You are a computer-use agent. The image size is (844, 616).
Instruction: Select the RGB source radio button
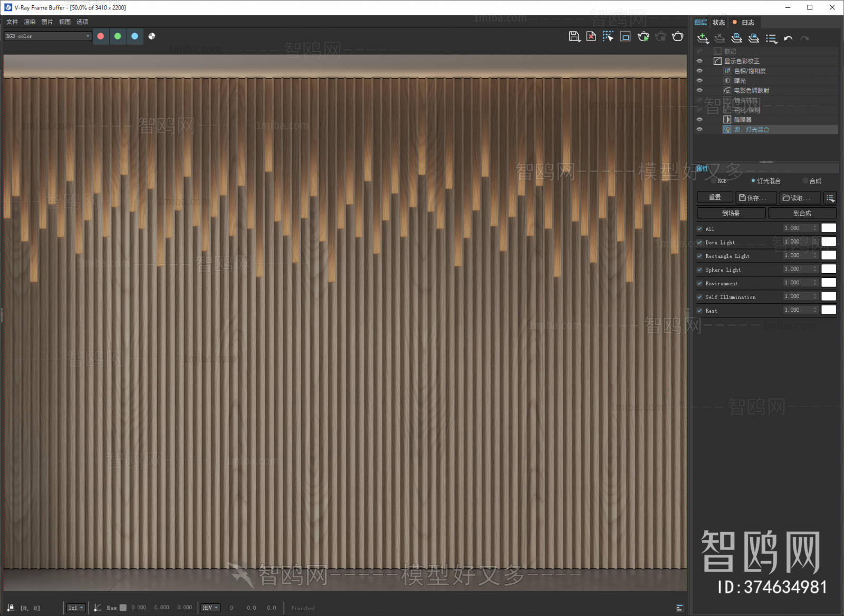714,181
